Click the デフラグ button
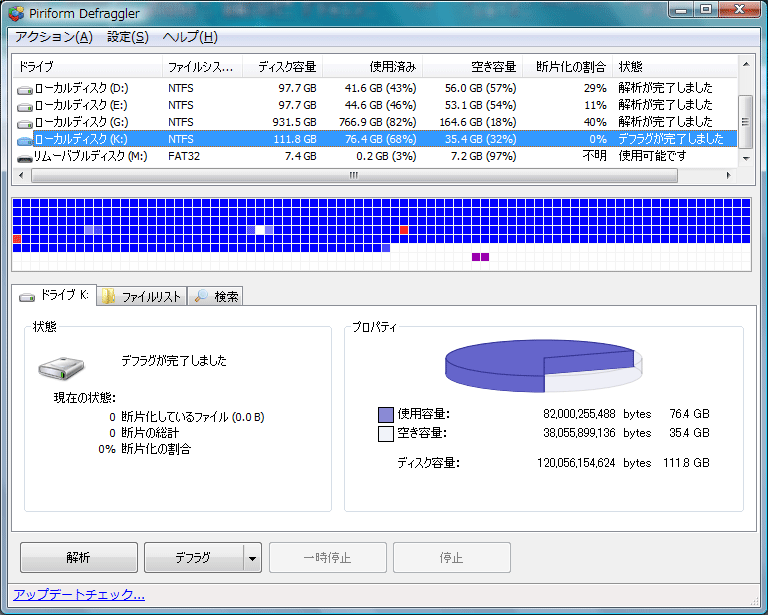Image resolution: width=768 pixels, height=615 pixels. pos(193,558)
